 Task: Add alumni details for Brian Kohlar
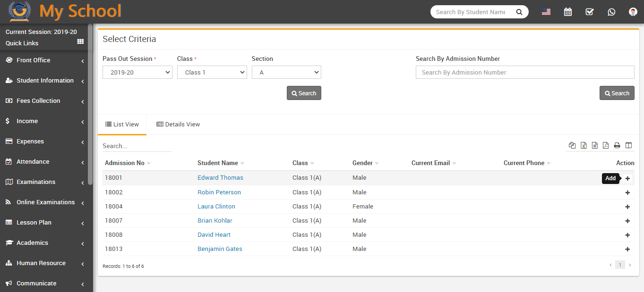point(627,221)
